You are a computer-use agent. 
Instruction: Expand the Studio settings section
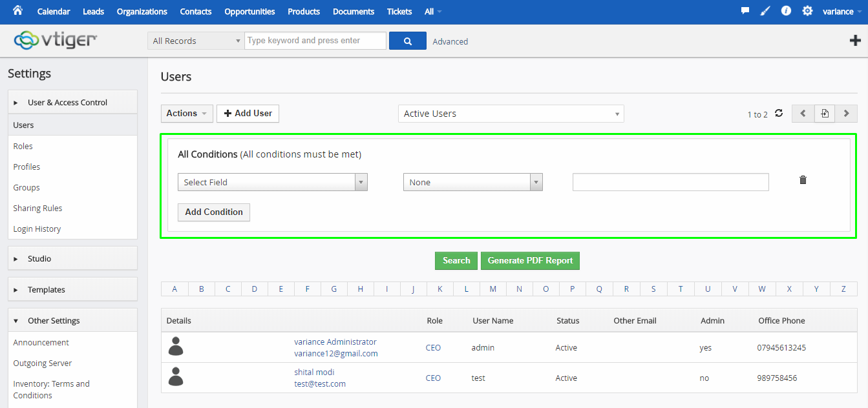point(72,258)
